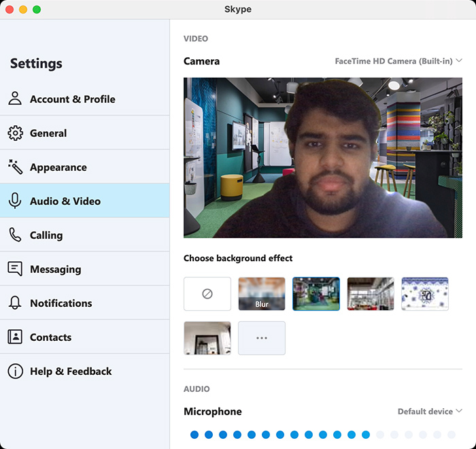Viewport: 476px width, 449px height.
Task: Click the phone handset Calling icon
Action: click(15, 235)
